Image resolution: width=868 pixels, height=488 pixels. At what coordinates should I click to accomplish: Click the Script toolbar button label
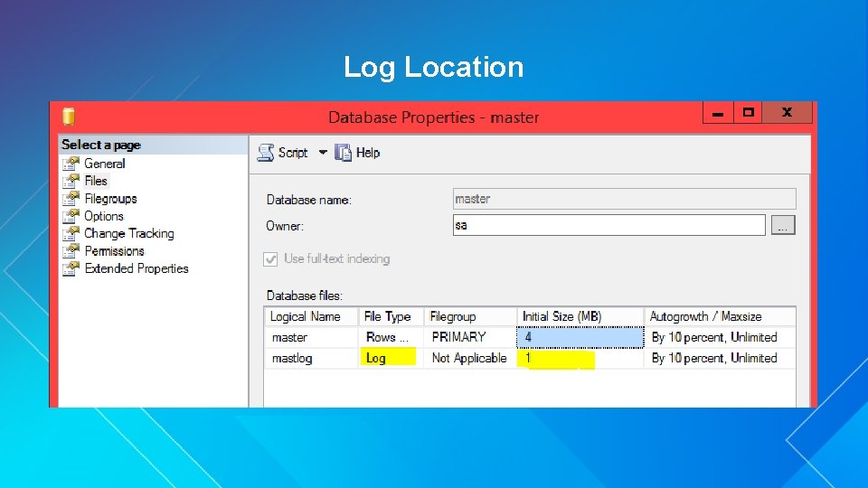(293, 153)
